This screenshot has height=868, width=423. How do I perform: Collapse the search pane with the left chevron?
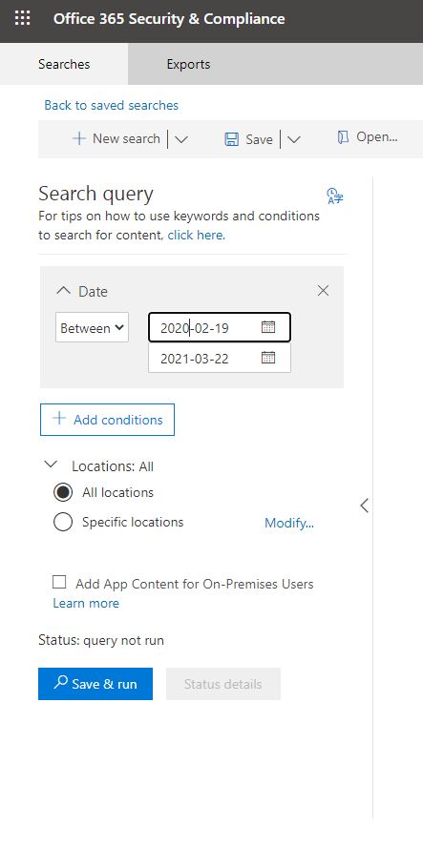coord(364,506)
